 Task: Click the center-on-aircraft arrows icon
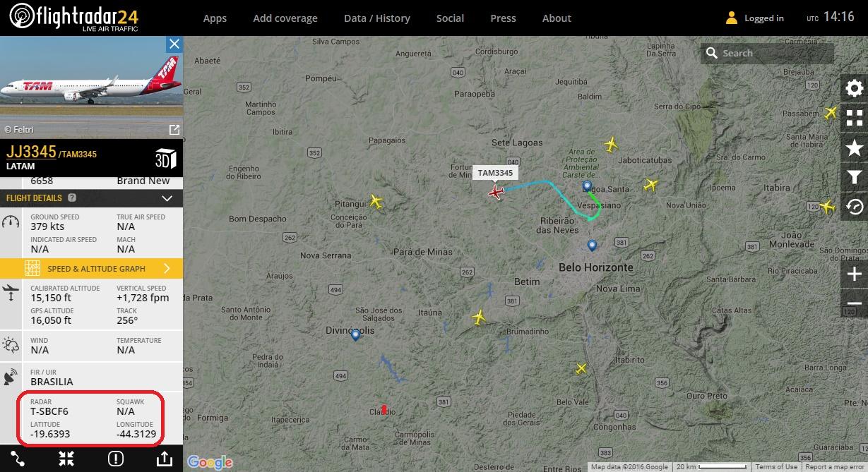click(x=66, y=459)
